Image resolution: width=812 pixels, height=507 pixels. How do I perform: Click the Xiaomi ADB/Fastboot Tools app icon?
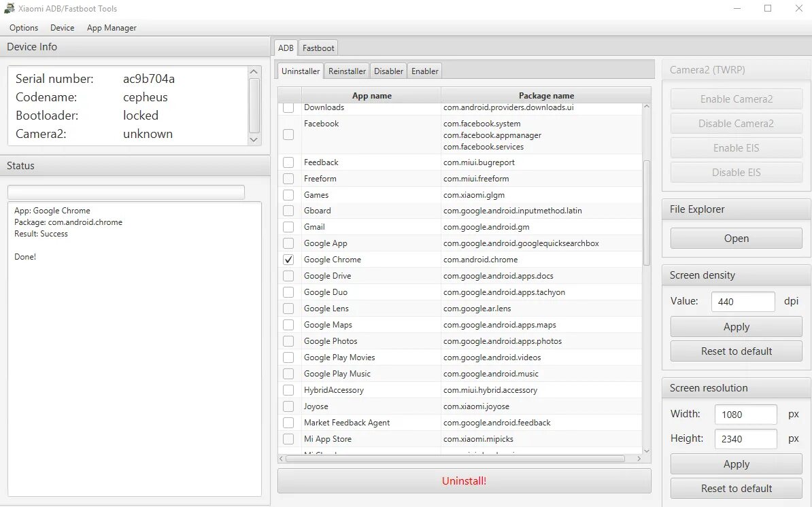click(9, 8)
